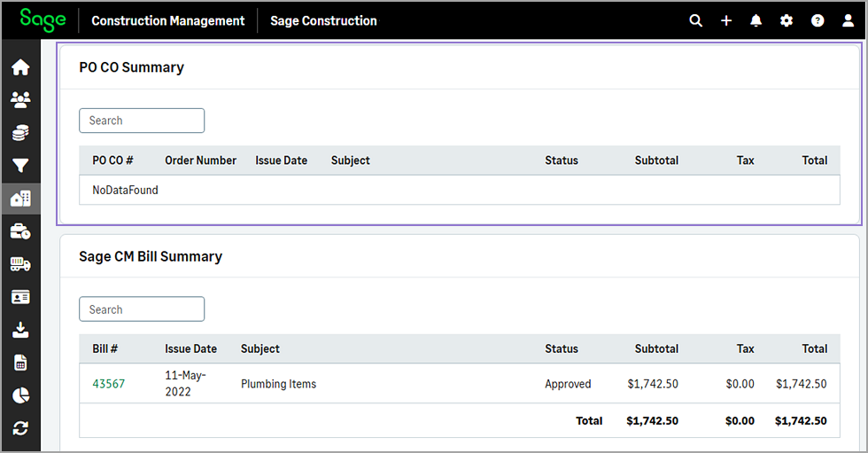Screen dimensions: 868x453
Task: Click the bold Total label in footer row
Action: 589,421
